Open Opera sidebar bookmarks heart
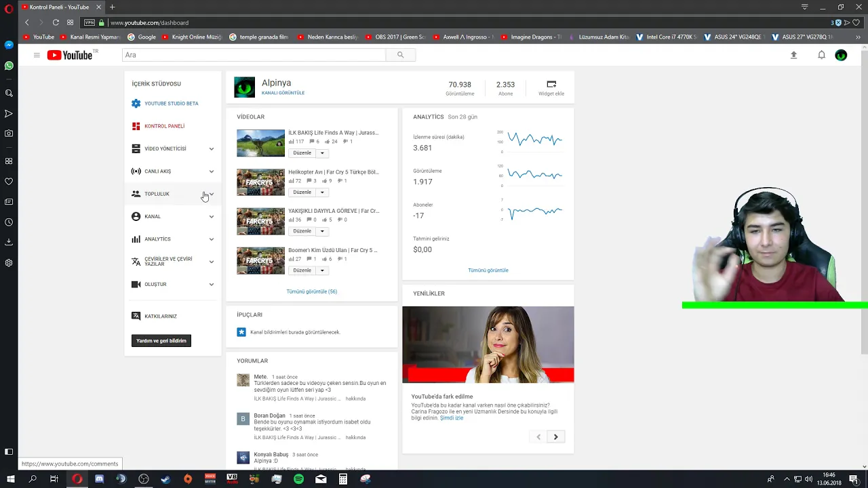Image resolution: width=868 pixels, height=488 pixels. pyautogui.click(x=9, y=181)
